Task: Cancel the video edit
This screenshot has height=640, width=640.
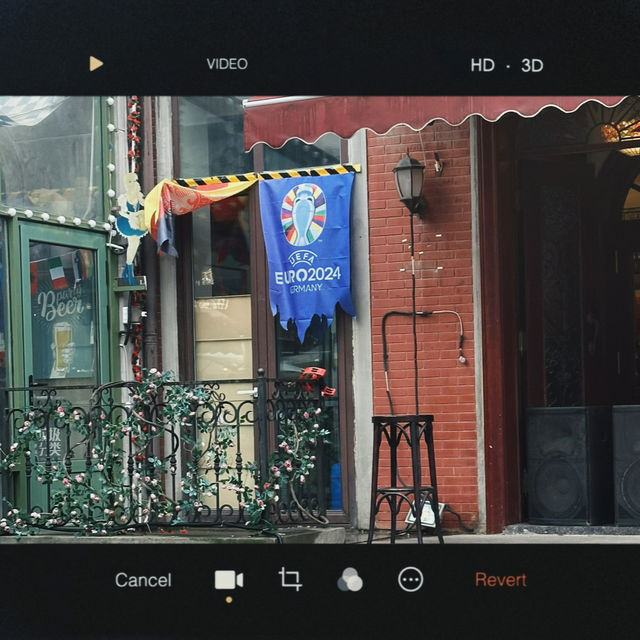Action: (143, 580)
